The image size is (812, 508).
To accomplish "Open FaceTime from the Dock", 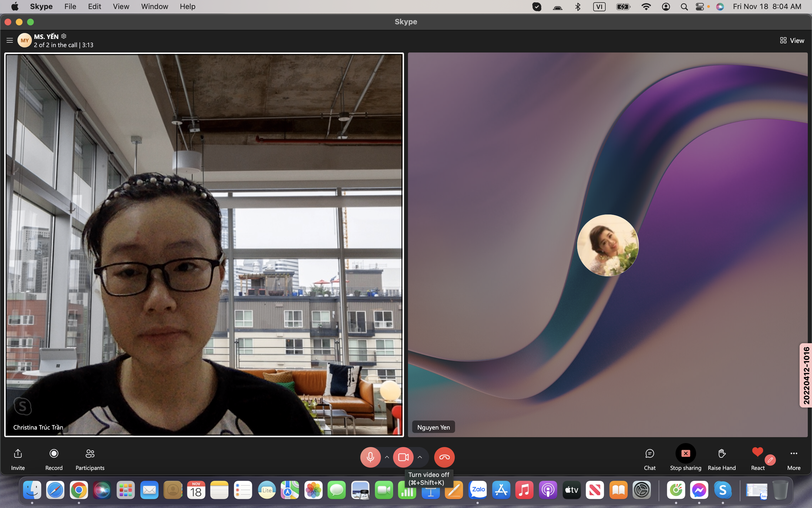I will (384, 491).
